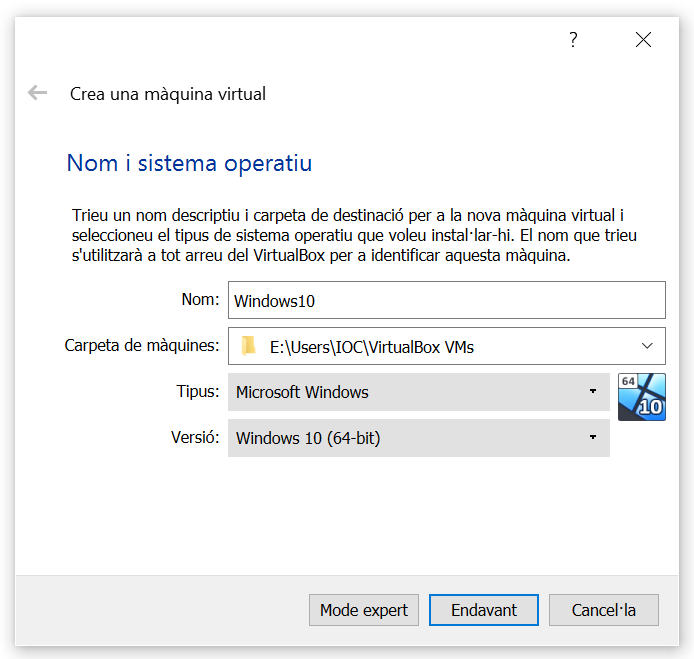Screen dimensions: 694x659
Task: Click the Carpeta de màquines label
Action: pos(141,345)
